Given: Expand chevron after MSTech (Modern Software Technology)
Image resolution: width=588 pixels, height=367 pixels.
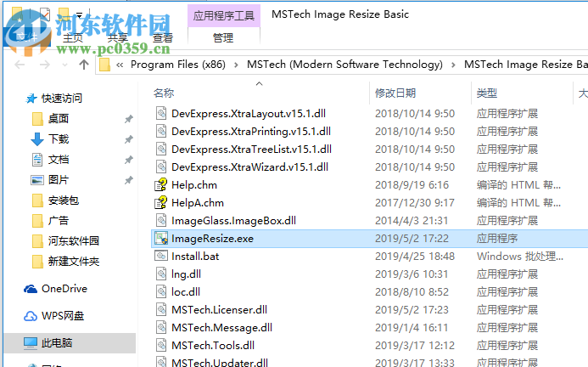Looking at the screenshot, I should [x=453, y=65].
